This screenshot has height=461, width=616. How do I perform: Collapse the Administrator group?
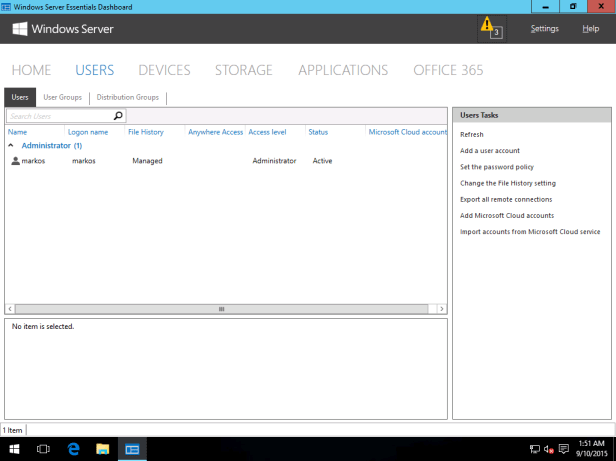[x=11, y=146]
